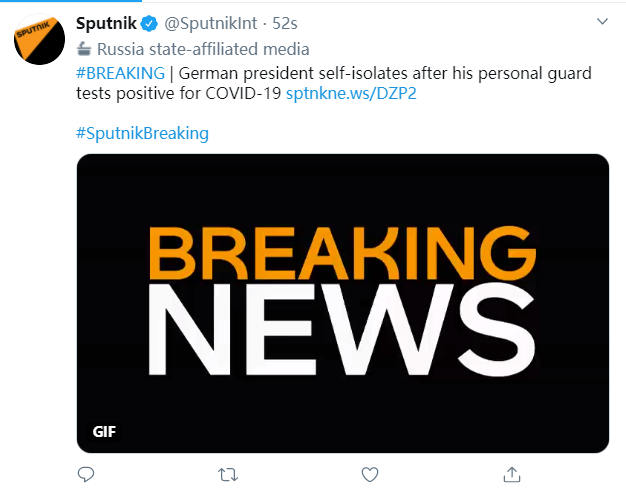Like the tweet with heart icon
This screenshot has height=501, width=626.
(x=369, y=473)
